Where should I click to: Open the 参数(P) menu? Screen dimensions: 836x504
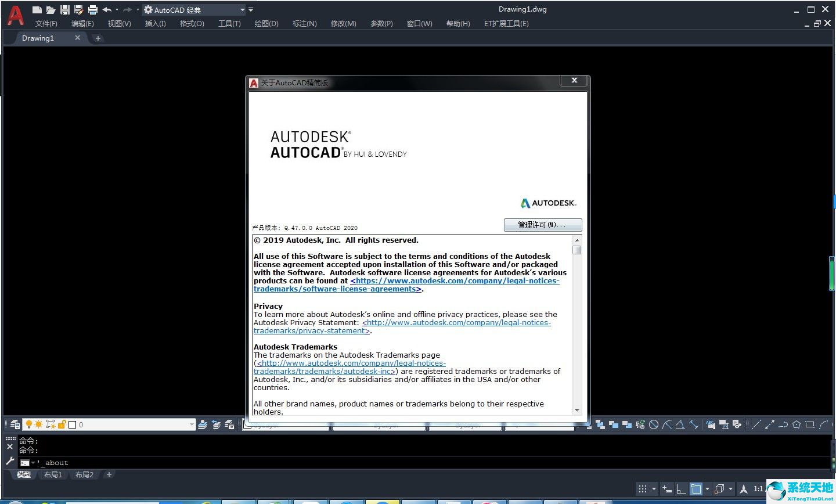tap(381, 24)
